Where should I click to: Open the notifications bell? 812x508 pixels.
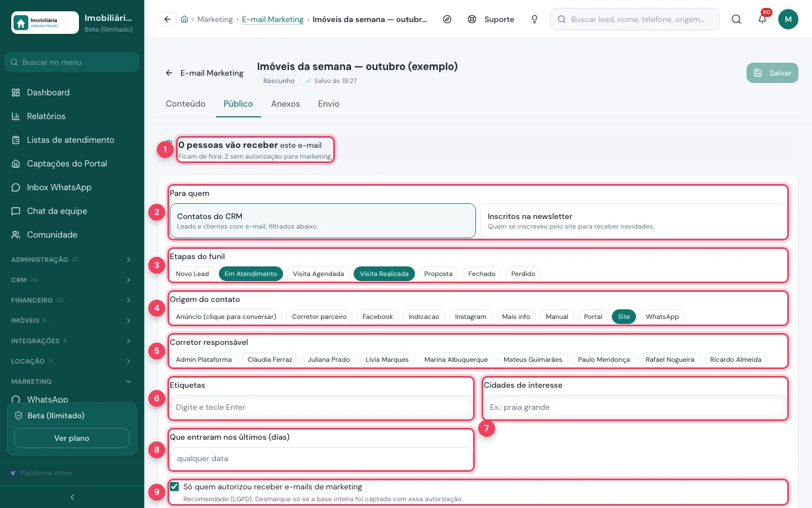point(762,19)
